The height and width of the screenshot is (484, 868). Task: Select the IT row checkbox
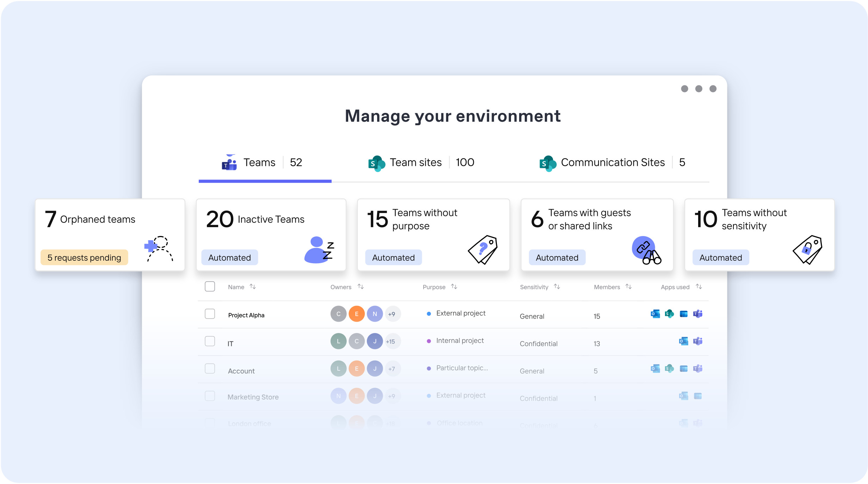click(210, 341)
